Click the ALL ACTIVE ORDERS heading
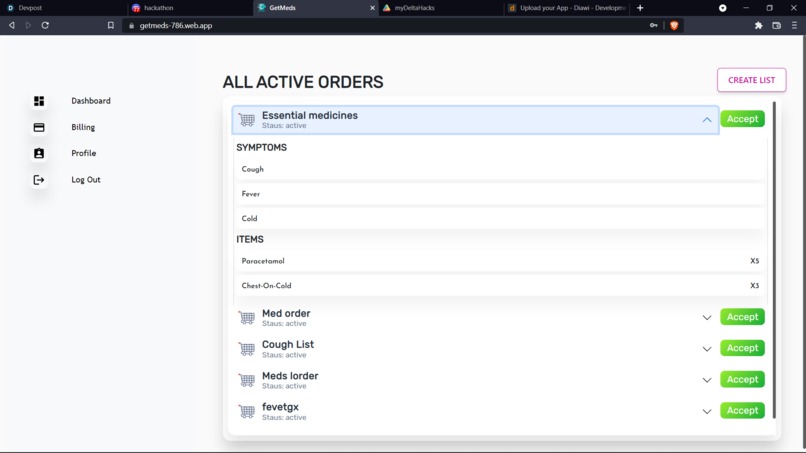806x453 pixels. pyautogui.click(x=303, y=82)
